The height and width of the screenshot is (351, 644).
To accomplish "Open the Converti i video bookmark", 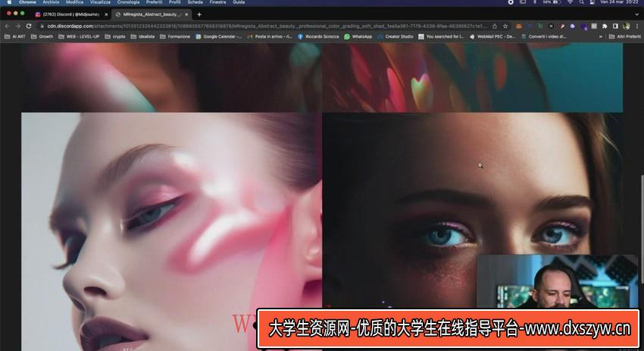I will coord(543,36).
